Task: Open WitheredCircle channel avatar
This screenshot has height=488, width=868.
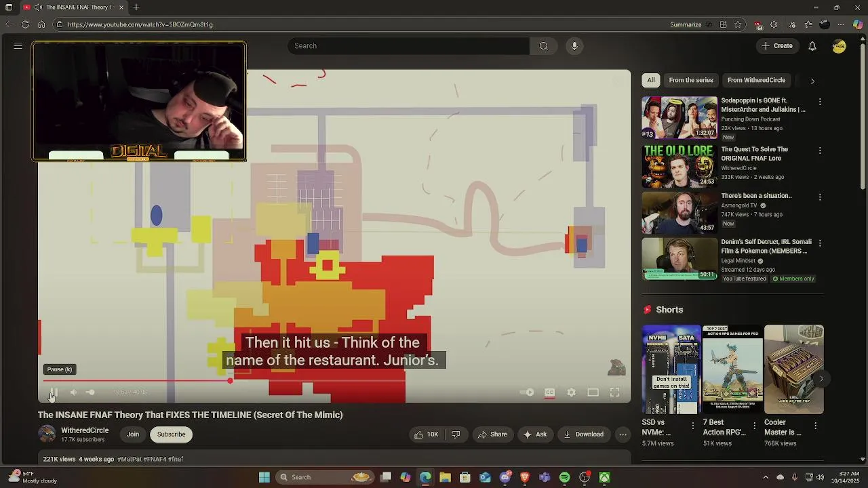Action: pos(47,434)
